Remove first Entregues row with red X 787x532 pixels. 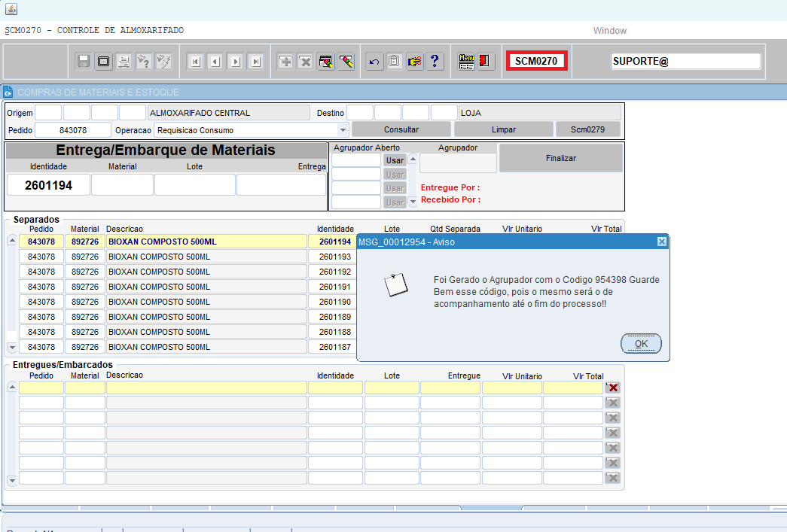tap(612, 388)
